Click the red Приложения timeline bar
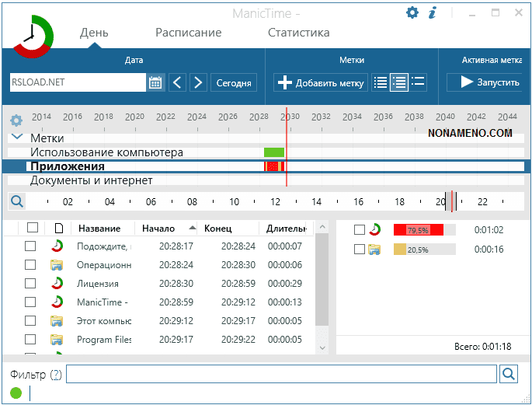This screenshot has width=532, height=405. (x=274, y=166)
